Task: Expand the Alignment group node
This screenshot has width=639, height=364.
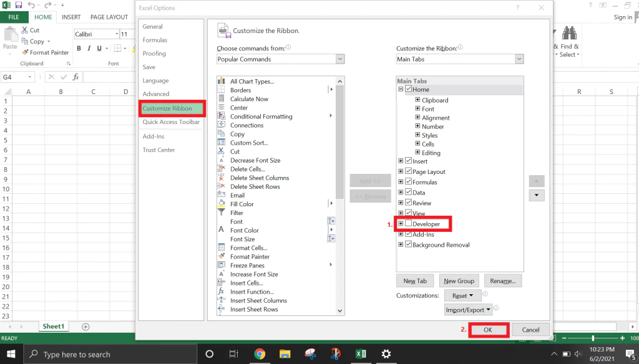Action: [x=417, y=117]
